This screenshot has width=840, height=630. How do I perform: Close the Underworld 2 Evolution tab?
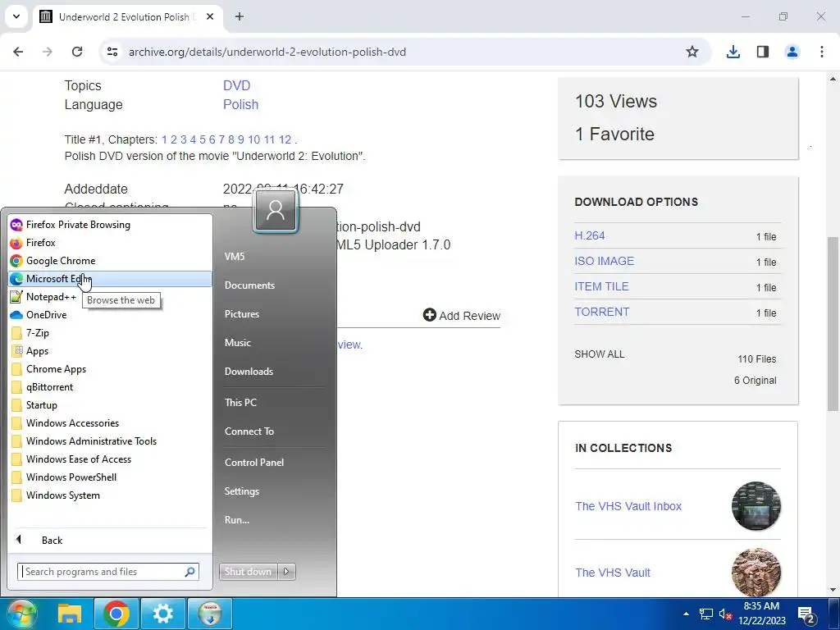210,16
